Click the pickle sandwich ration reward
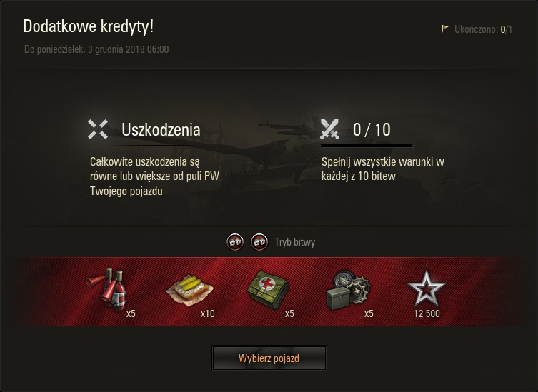The height and width of the screenshot is (392, 538). [190, 290]
